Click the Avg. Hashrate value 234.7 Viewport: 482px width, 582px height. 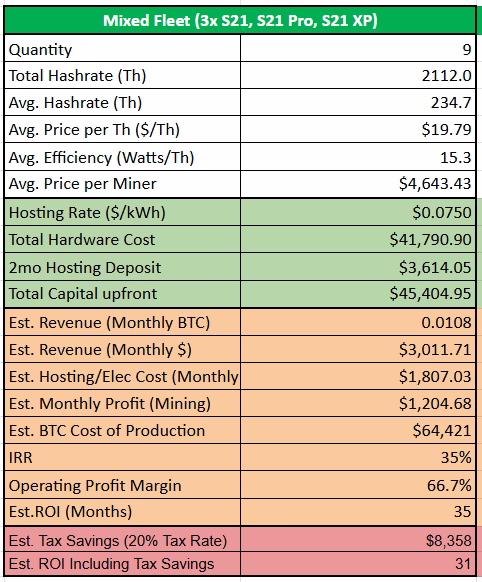click(358, 102)
